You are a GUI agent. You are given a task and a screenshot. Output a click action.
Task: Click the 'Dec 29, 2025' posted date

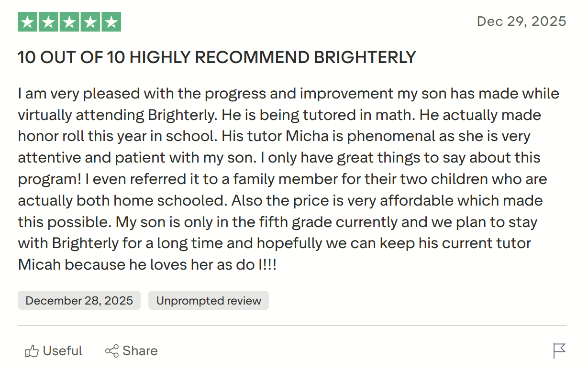pyautogui.click(x=521, y=21)
